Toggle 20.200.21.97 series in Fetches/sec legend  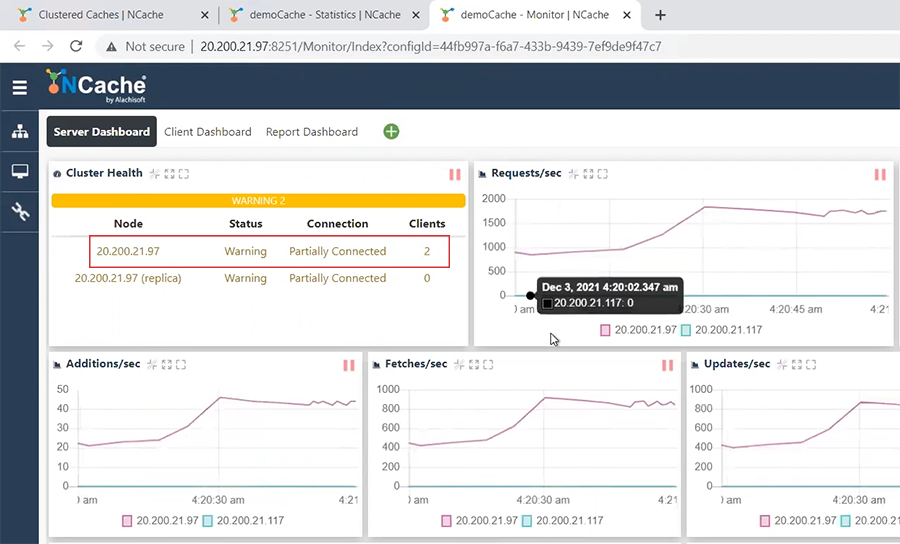pyautogui.click(x=479, y=520)
